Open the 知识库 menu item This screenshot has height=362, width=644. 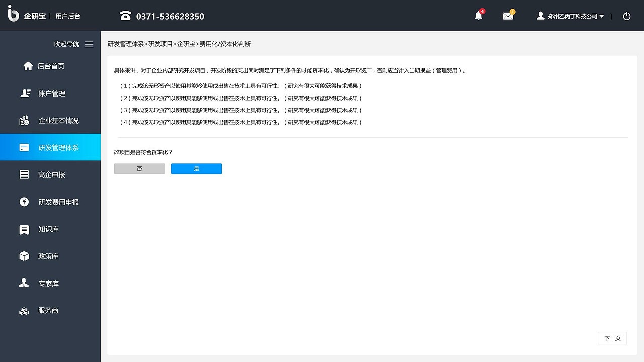coord(50,229)
